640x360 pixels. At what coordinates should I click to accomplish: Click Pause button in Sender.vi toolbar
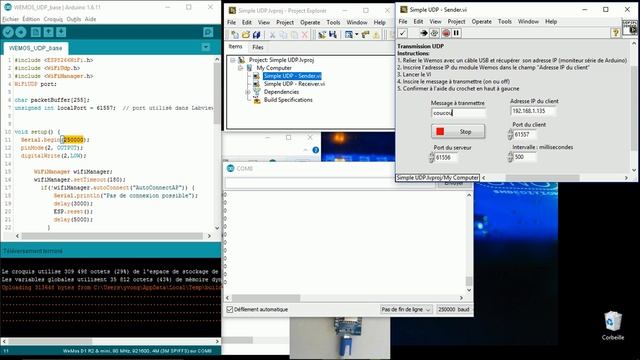(x=456, y=33)
